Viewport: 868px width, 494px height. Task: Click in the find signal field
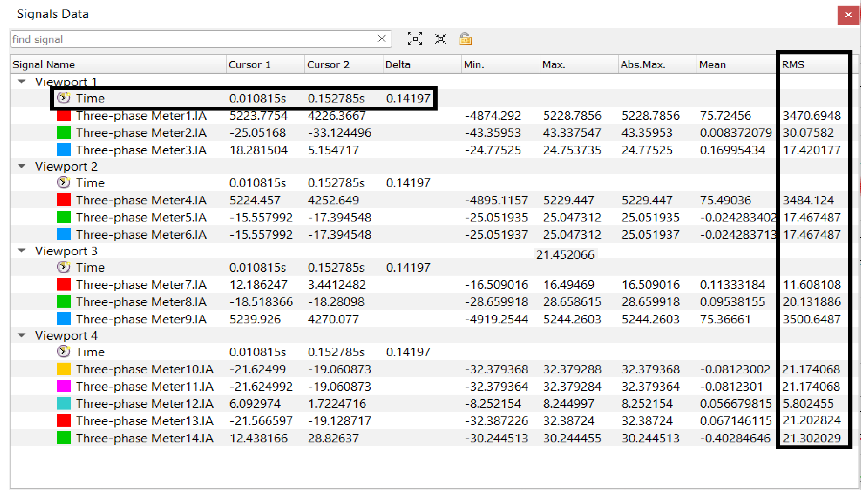click(x=190, y=39)
